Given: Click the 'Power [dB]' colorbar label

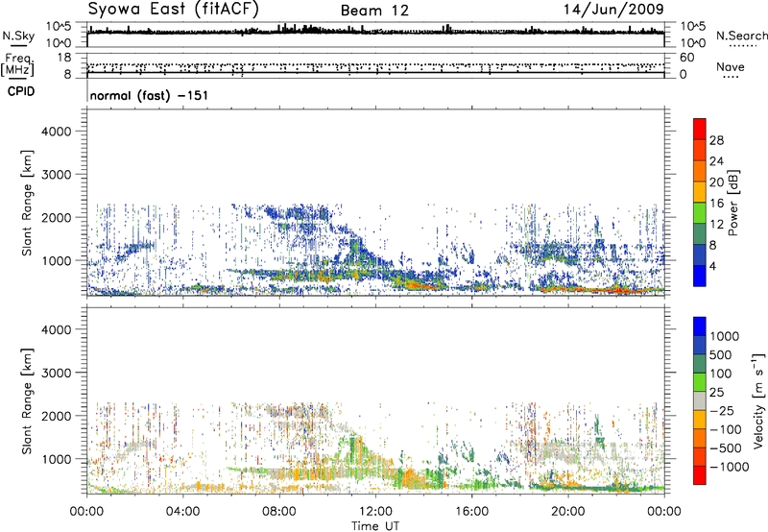Looking at the screenshot, I should coord(732,203).
